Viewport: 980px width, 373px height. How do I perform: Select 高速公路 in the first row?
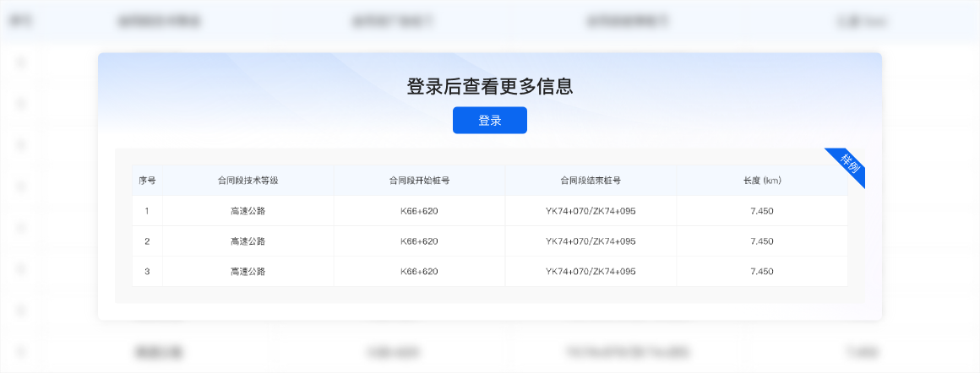click(x=248, y=211)
